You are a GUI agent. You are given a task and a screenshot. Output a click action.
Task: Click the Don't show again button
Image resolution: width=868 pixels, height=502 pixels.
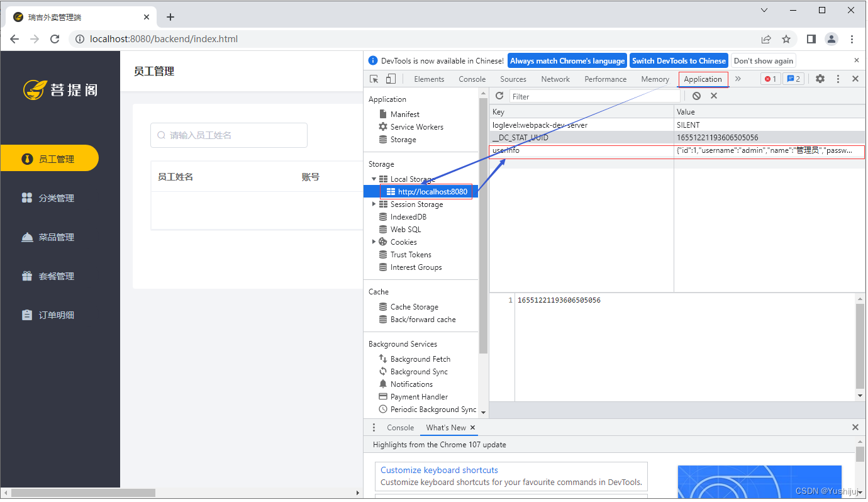763,60
